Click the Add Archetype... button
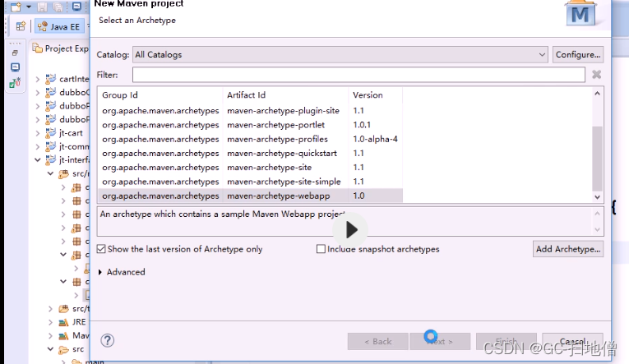The width and height of the screenshot is (629, 364). [568, 249]
